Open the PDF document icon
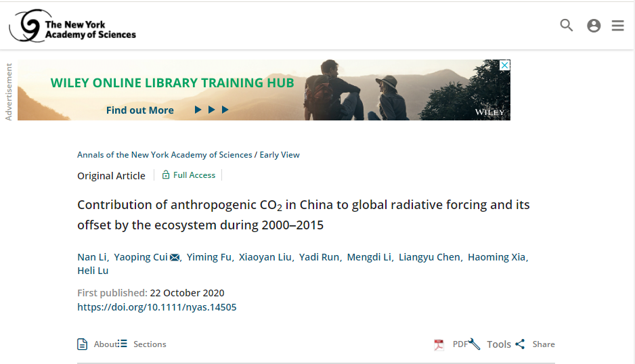 point(439,344)
